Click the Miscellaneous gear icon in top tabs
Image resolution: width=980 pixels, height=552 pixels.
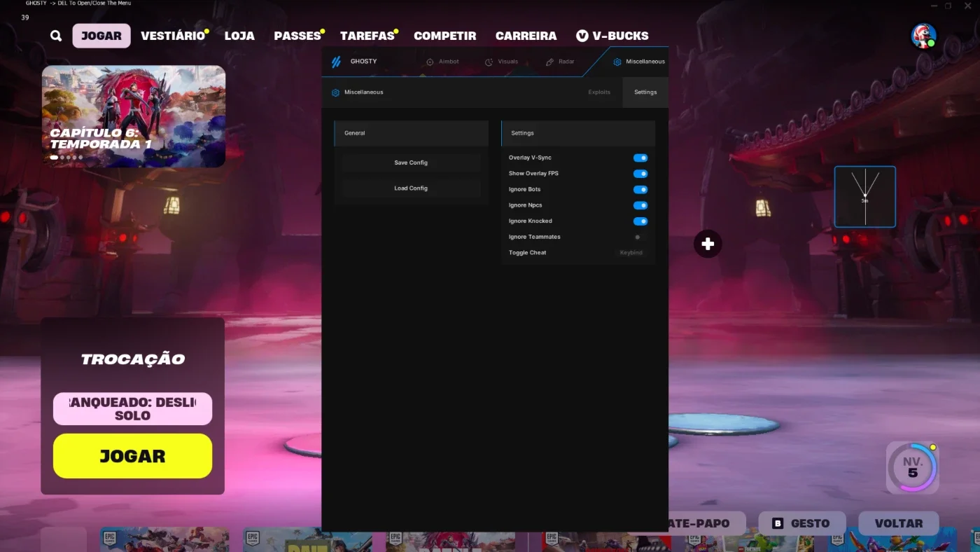617,62
